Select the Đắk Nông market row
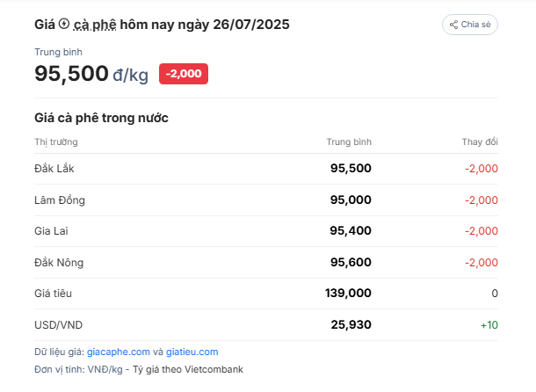Image resolution: width=536 pixels, height=392 pixels. coord(266,263)
